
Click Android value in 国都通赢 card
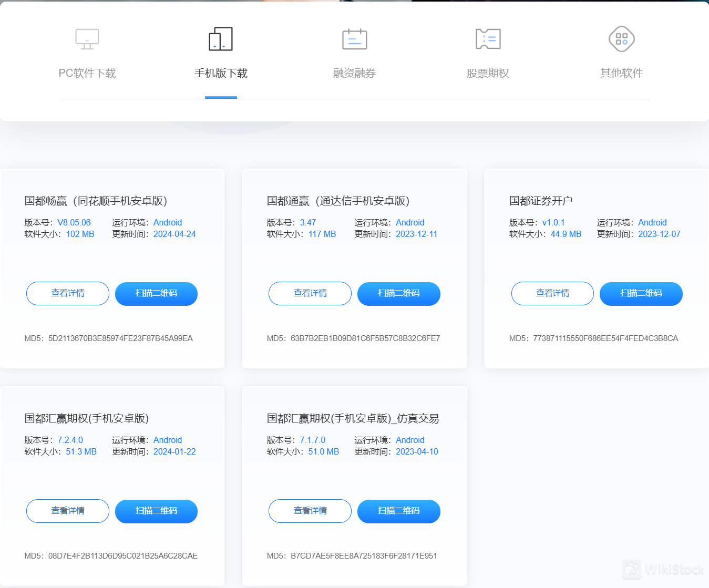410,222
